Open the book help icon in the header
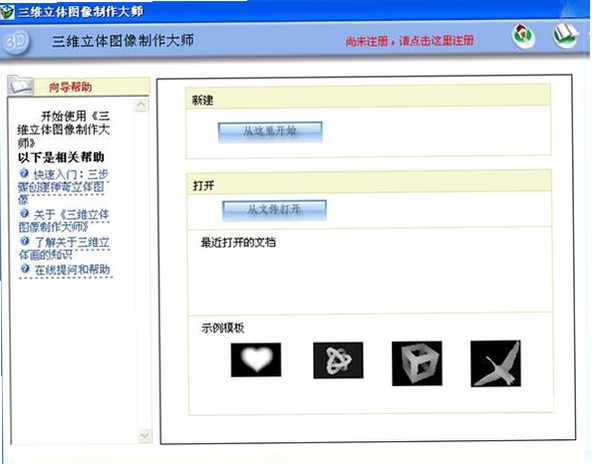The image size is (592, 464). (566, 35)
